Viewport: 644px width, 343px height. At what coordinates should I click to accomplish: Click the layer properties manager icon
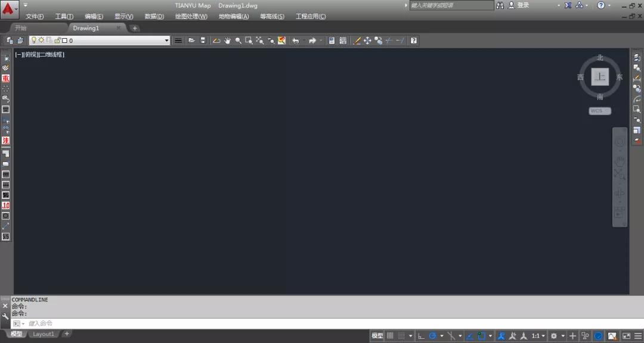(x=10, y=40)
